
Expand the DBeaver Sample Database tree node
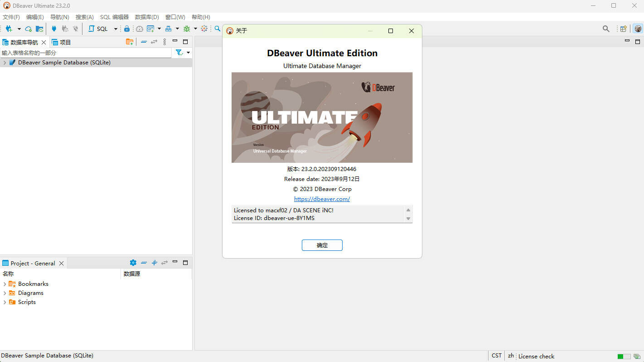[5, 63]
